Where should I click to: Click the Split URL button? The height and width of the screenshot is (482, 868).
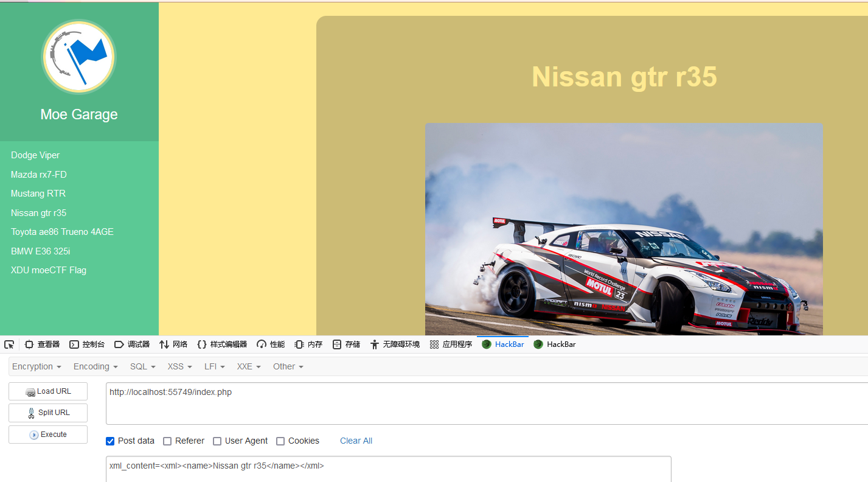pos(48,413)
